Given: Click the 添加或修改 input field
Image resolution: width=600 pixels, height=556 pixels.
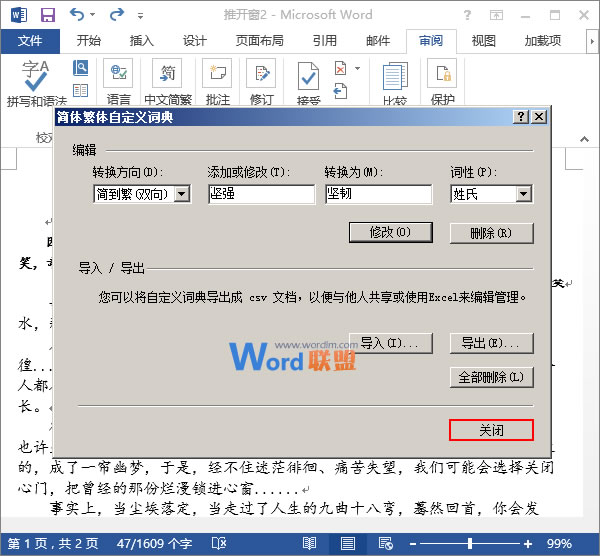Looking at the screenshot, I should [262, 194].
